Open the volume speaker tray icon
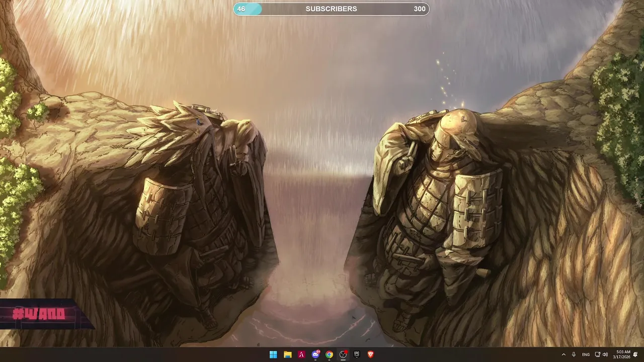Viewport: 644px width, 362px height. click(x=605, y=354)
